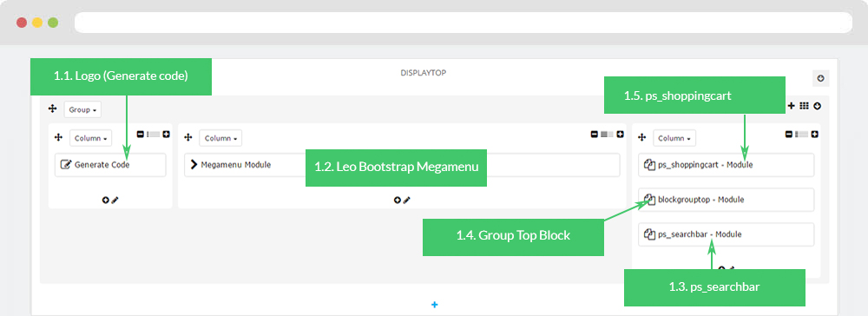Collapse the DISPLAYTOP section with arrow button

[x=820, y=79]
